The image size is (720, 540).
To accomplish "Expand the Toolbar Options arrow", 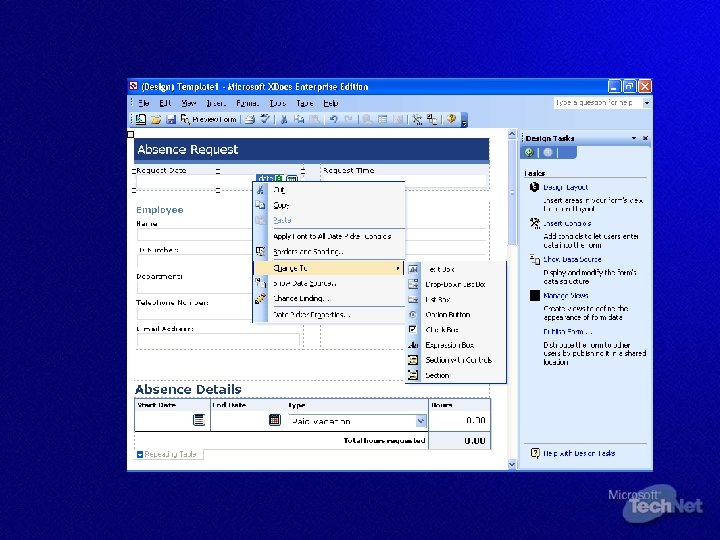I will click(464, 120).
